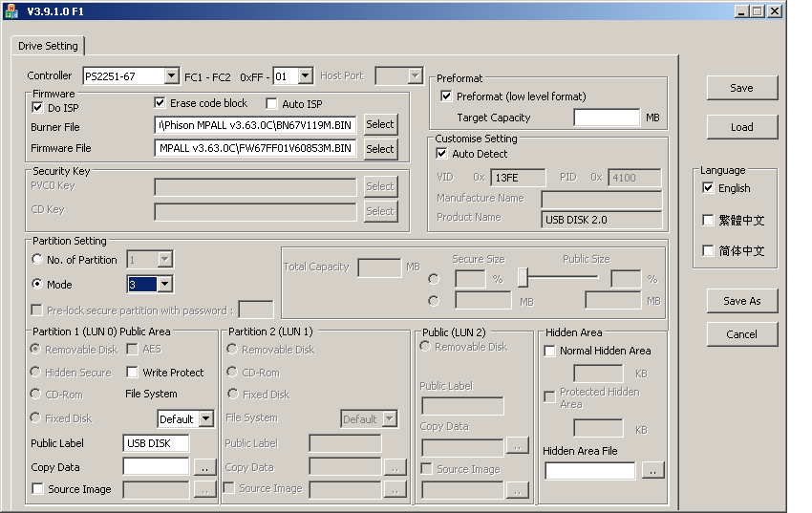Click Partition 1 Copy Data field
812x513 pixels.
pos(156,466)
